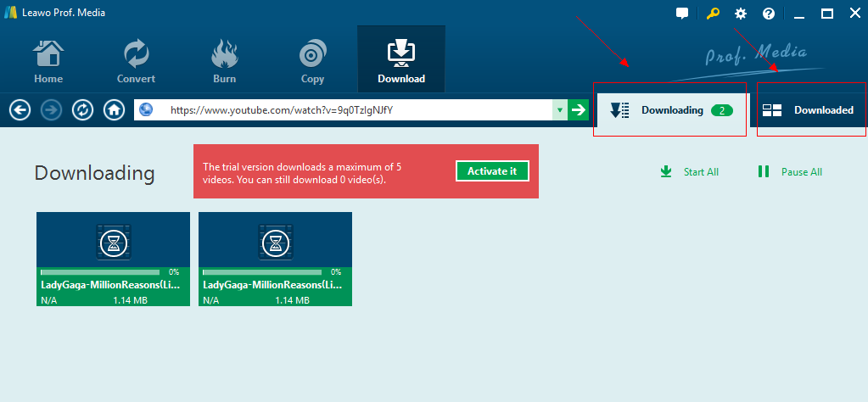Open the registration key icon
This screenshot has width=868, height=402.
(713, 14)
